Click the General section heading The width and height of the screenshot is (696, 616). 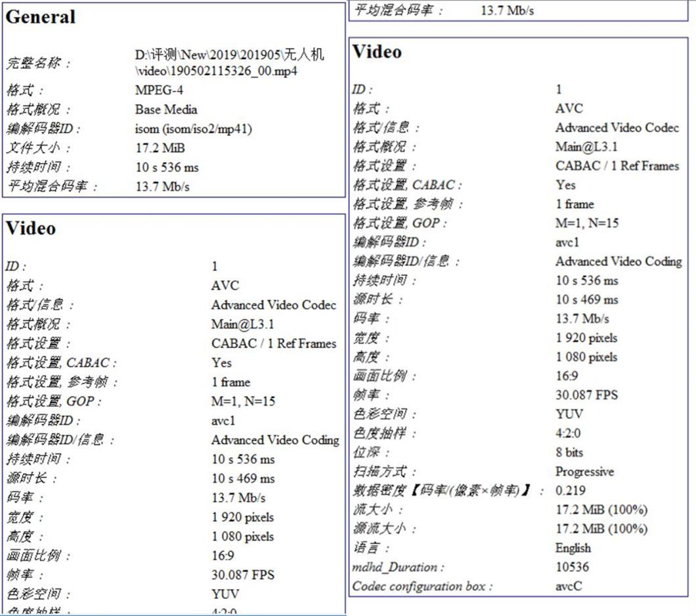pos(41,17)
